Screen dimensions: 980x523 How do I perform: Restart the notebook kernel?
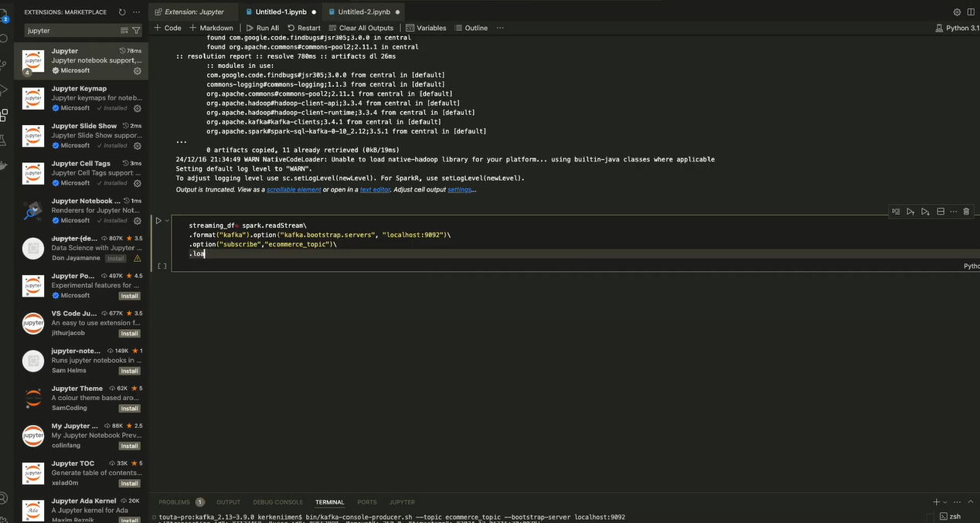pos(303,28)
